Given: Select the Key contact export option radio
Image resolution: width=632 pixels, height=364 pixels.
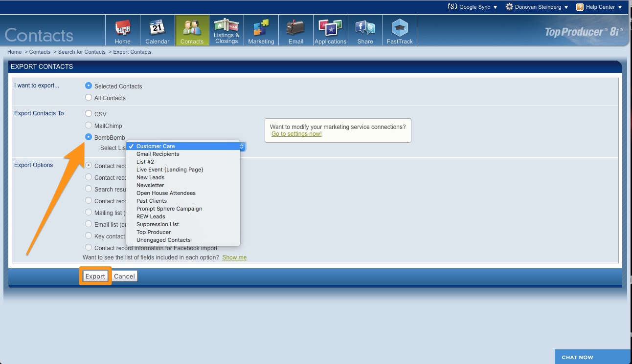Looking at the screenshot, I should (x=89, y=236).
